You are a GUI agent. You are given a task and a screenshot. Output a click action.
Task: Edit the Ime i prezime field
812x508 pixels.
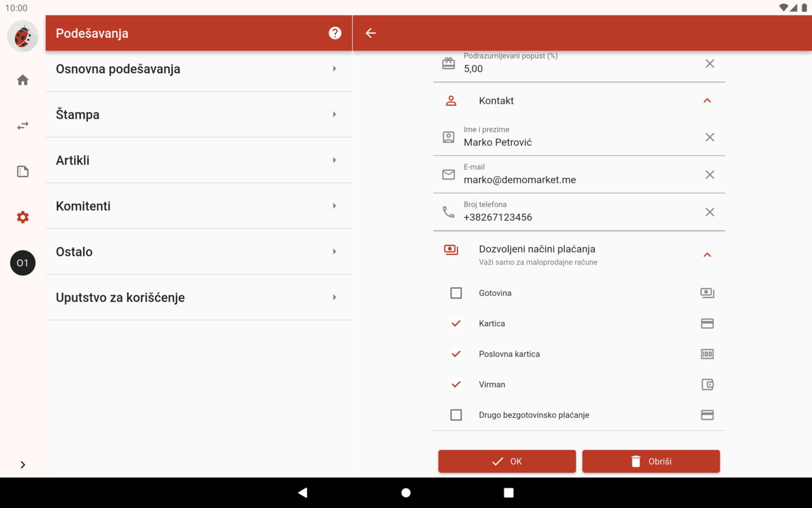pos(579,137)
